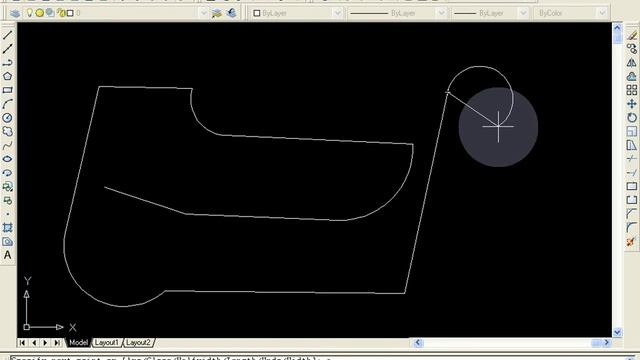The image size is (640, 360).
Task: Select the Point tool
Action: pos(7,214)
